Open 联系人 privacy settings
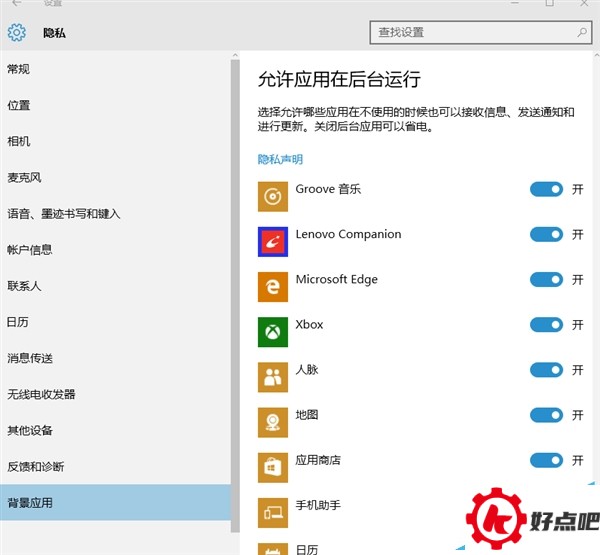 [x=115, y=286]
